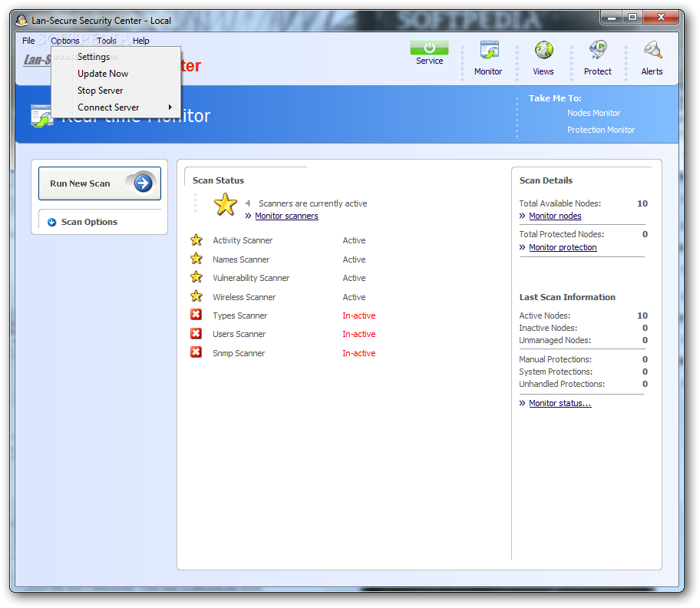The image size is (700, 608).
Task: Open the File menu
Action: 28,41
